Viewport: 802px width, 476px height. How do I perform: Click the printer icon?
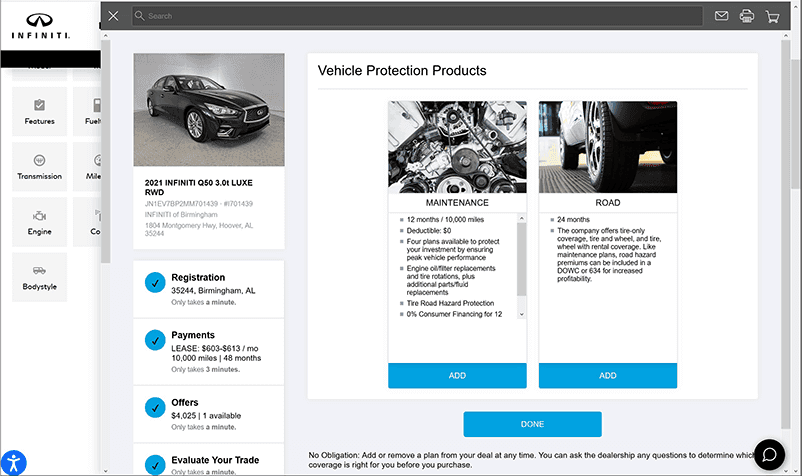pyautogui.click(x=747, y=16)
